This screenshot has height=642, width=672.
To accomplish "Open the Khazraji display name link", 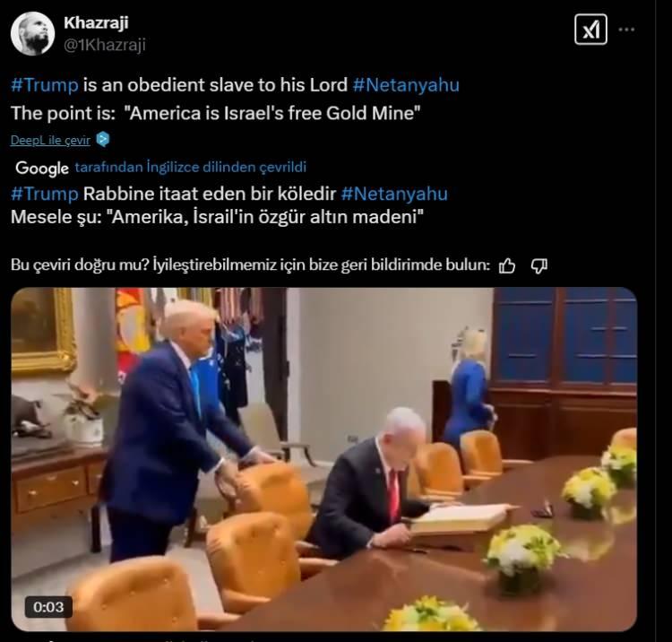I will click(96, 22).
